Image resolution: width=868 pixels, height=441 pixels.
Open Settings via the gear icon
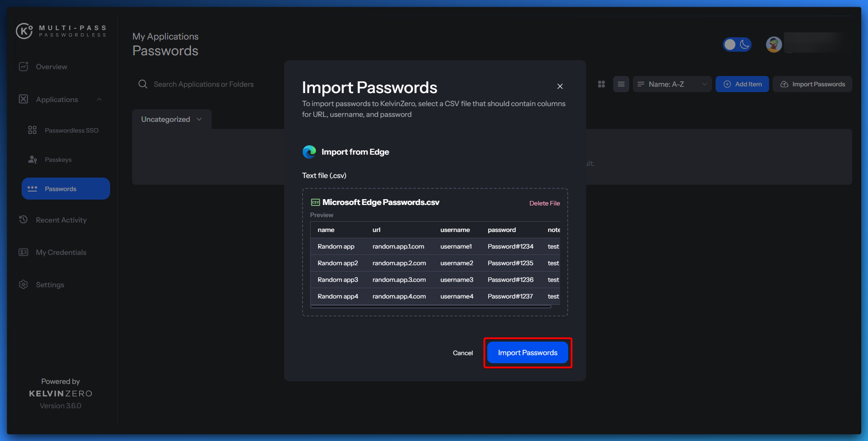[x=24, y=285]
